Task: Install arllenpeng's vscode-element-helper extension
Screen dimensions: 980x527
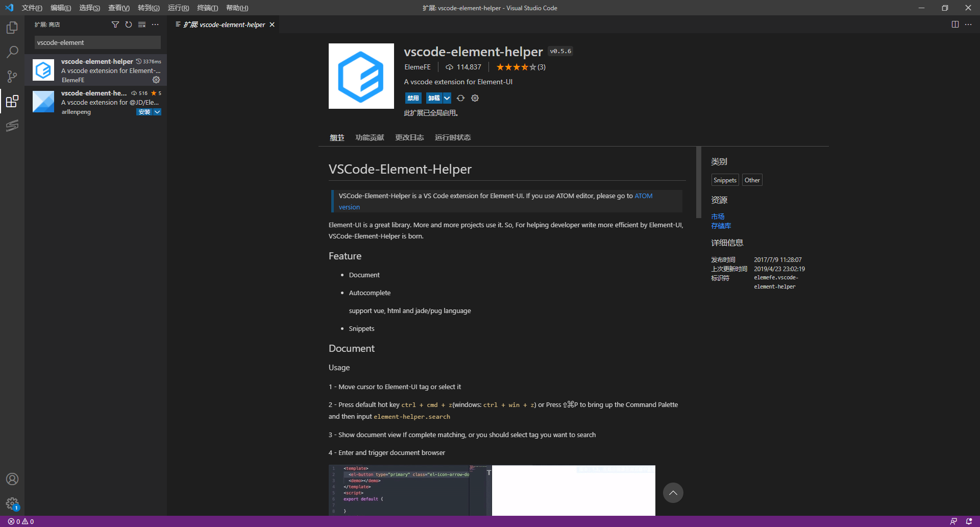Action: [144, 112]
